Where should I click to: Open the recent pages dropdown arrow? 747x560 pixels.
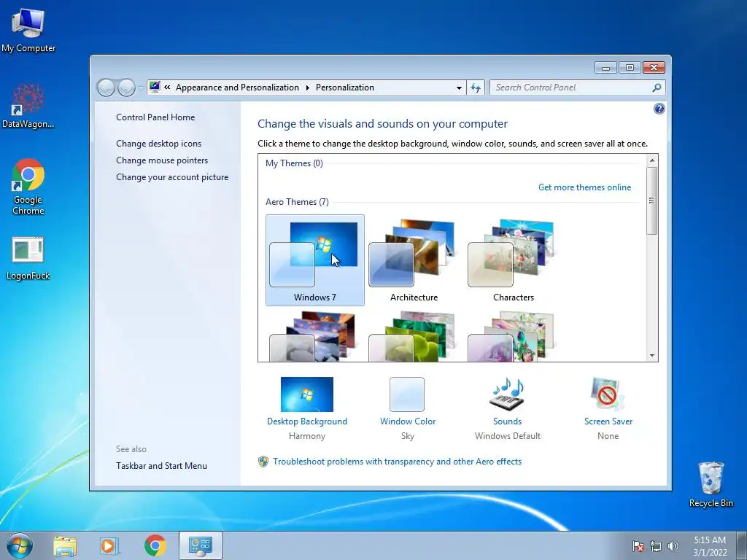tap(141, 87)
